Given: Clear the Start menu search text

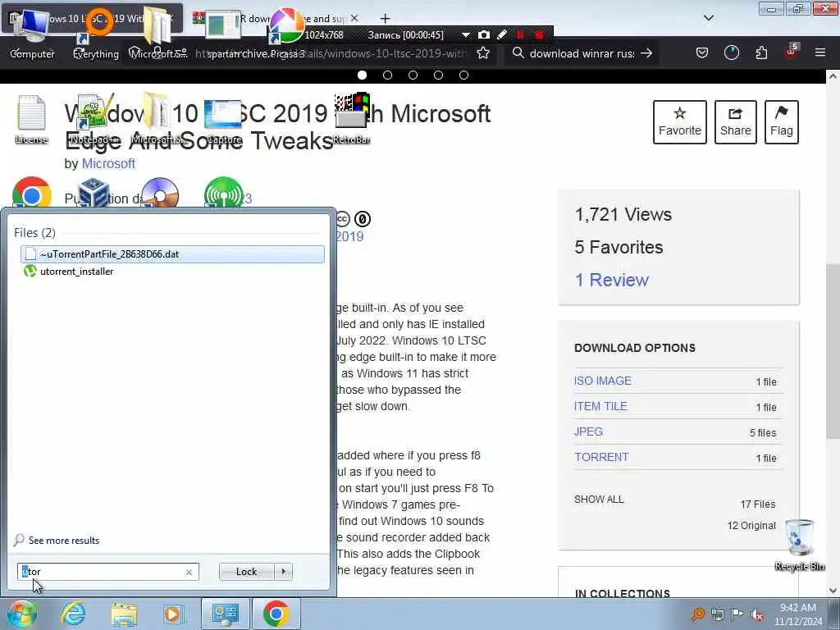Looking at the screenshot, I should [189, 572].
